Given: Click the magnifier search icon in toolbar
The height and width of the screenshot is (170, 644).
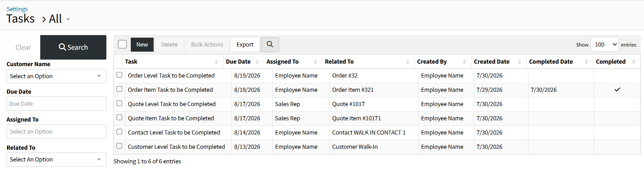Looking at the screenshot, I should coord(270,45).
